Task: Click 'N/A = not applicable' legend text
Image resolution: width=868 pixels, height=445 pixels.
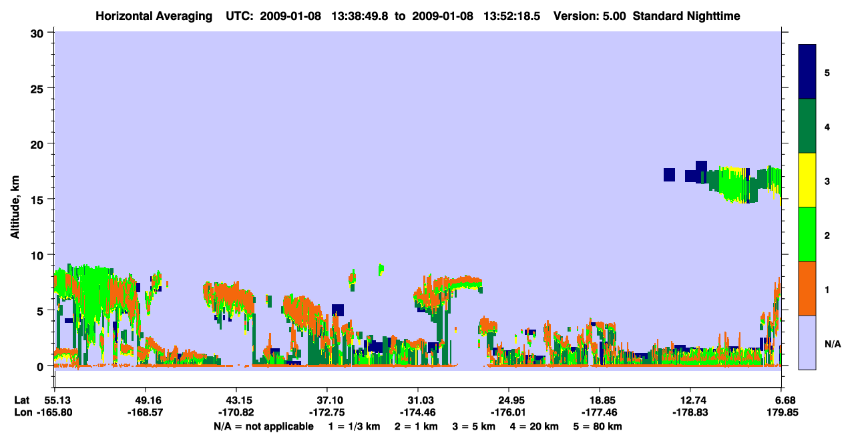Action: pyautogui.click(x=264, y=426)
